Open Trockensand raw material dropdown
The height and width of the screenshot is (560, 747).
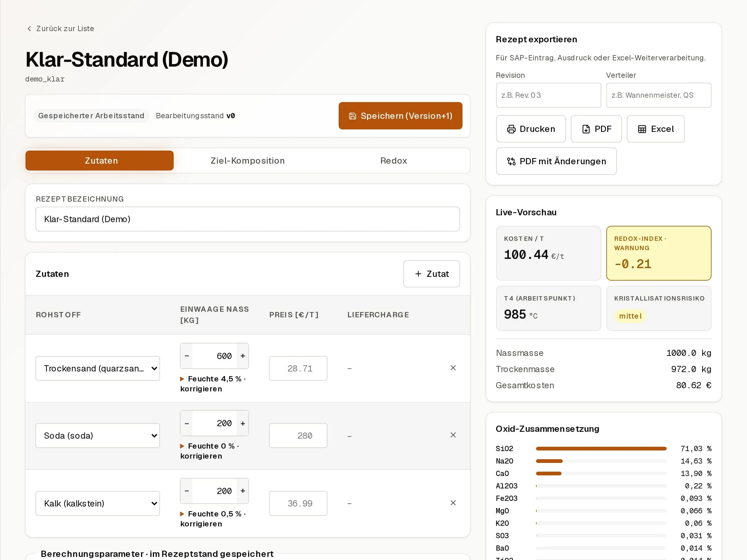tap(98, 368)
